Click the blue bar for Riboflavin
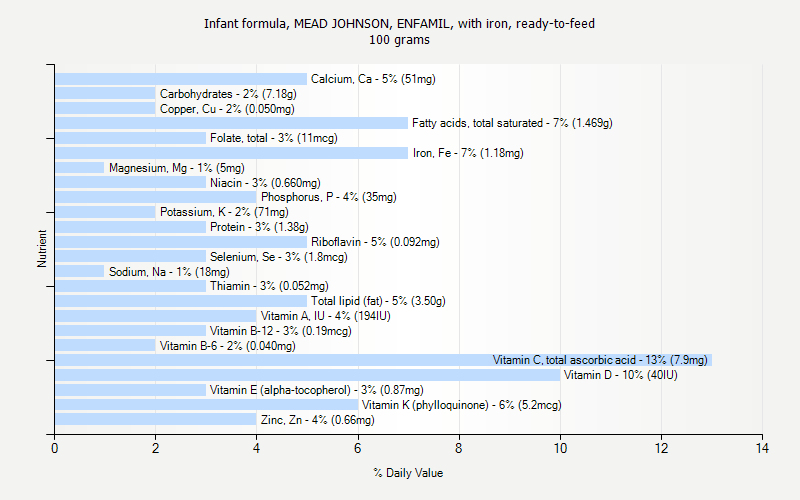 (181, 242)
